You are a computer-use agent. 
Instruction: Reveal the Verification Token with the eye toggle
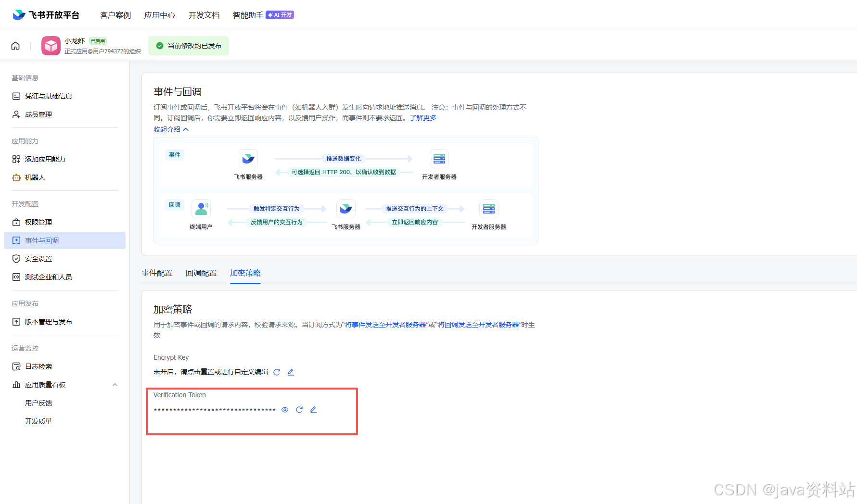tap(285, 409)
